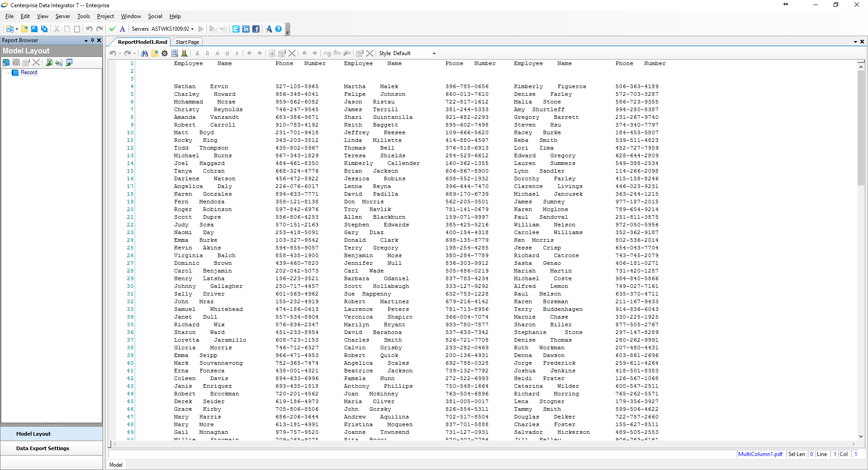The image size is (868, 470).
Task: Click the histogram statistics icon
Action: coord(184,53)
